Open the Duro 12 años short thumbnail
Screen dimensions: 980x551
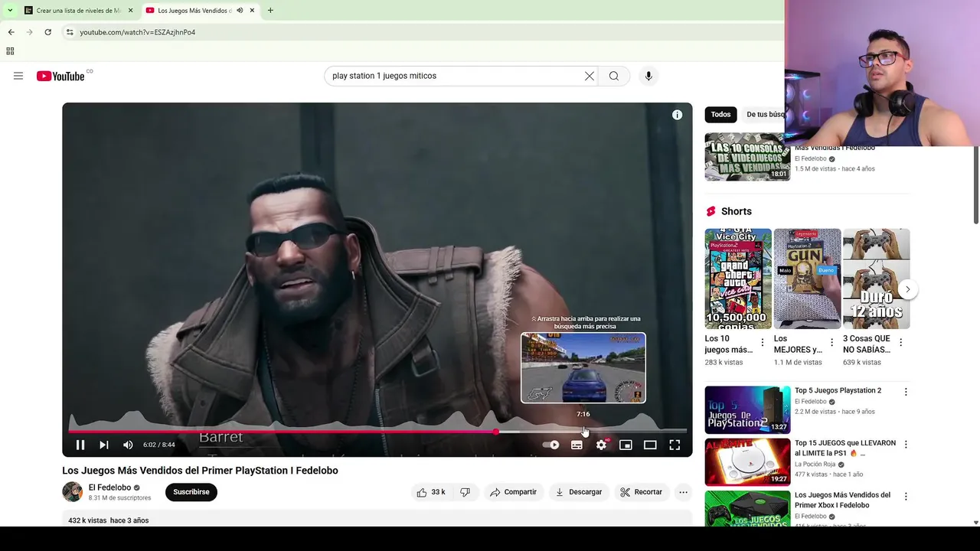click(x=876, y=279)
